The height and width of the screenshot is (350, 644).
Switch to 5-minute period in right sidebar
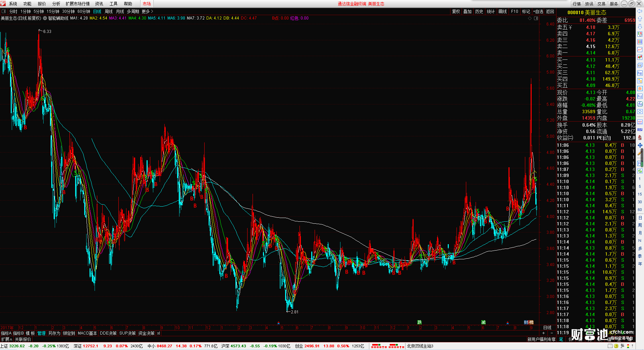640,186
